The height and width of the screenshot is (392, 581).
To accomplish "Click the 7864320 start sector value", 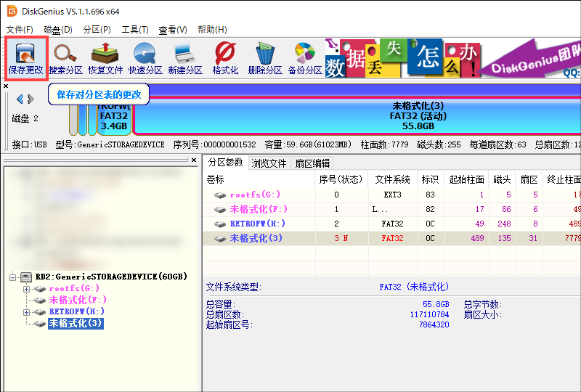I will coord(434,324).
